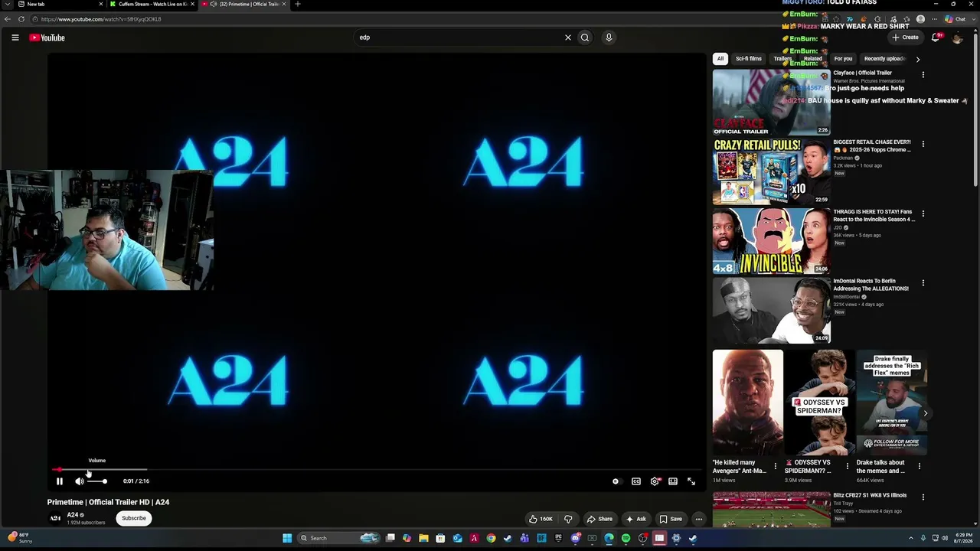
Task: Select the 'Sci-fi films' filter chip
Action: coord(749,59)
